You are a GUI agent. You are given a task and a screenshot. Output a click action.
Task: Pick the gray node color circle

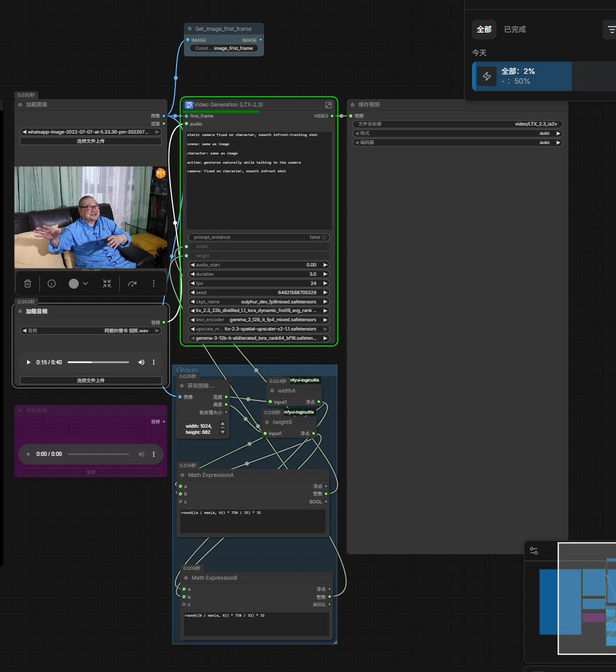pyautogui.click(x=74, y=284)
